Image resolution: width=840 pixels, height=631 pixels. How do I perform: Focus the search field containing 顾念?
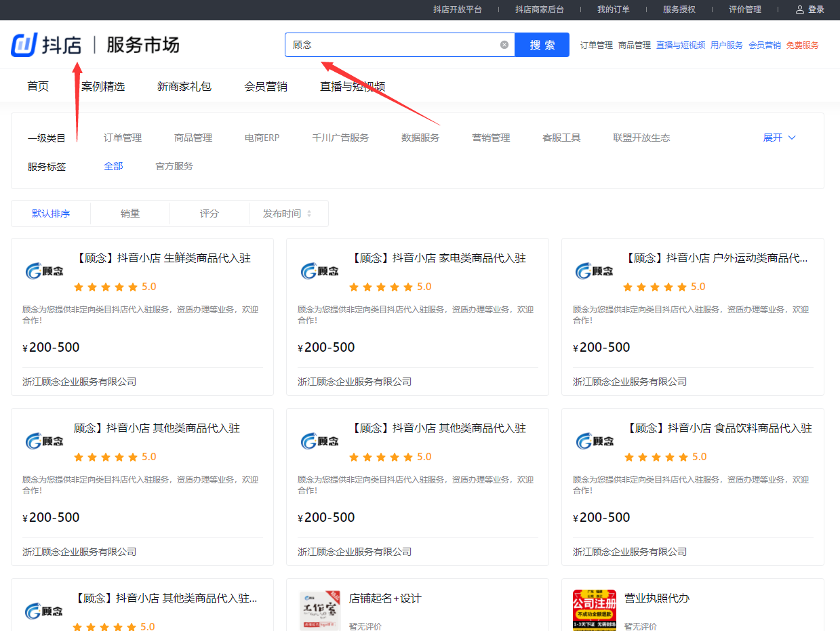coord(400,45)
